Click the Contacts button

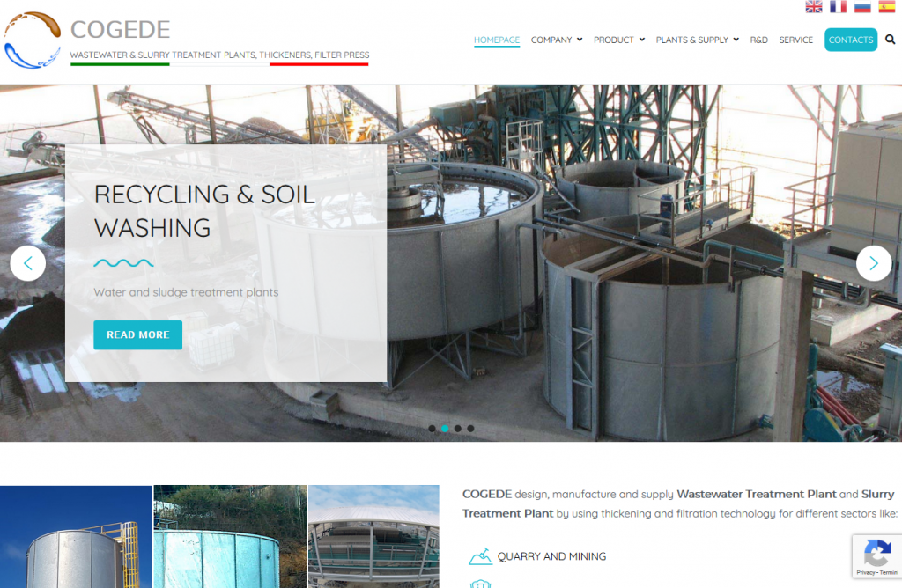(x=851, y=40)
